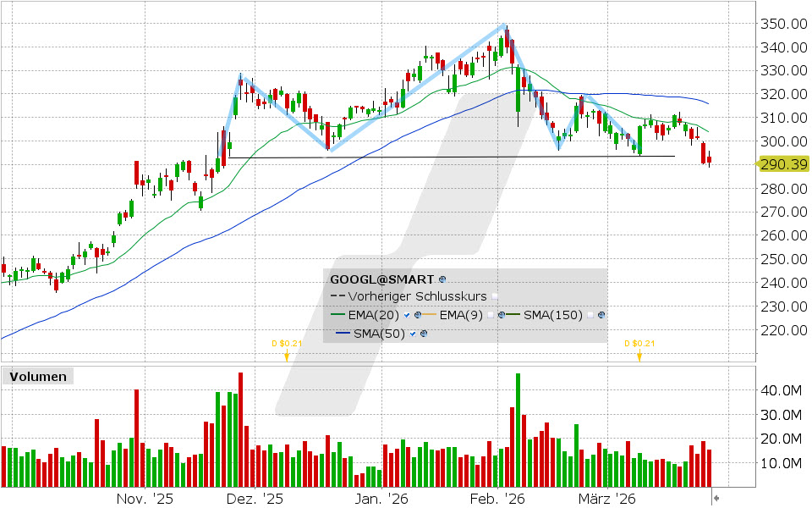This screenshot has width=812, height=508.
Task: Enable the Vorheriger Schlusskurs checkbox
Action: pos(493,296)
